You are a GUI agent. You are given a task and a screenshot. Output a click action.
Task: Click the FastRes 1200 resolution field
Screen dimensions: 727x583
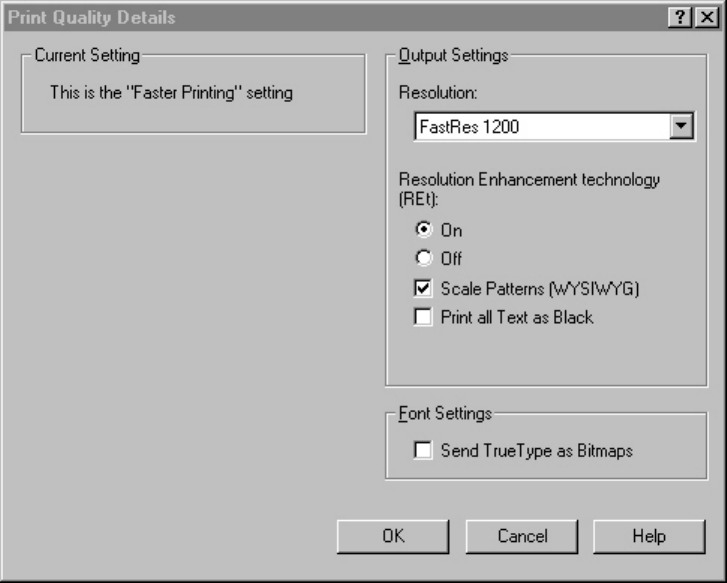point(540,127)
